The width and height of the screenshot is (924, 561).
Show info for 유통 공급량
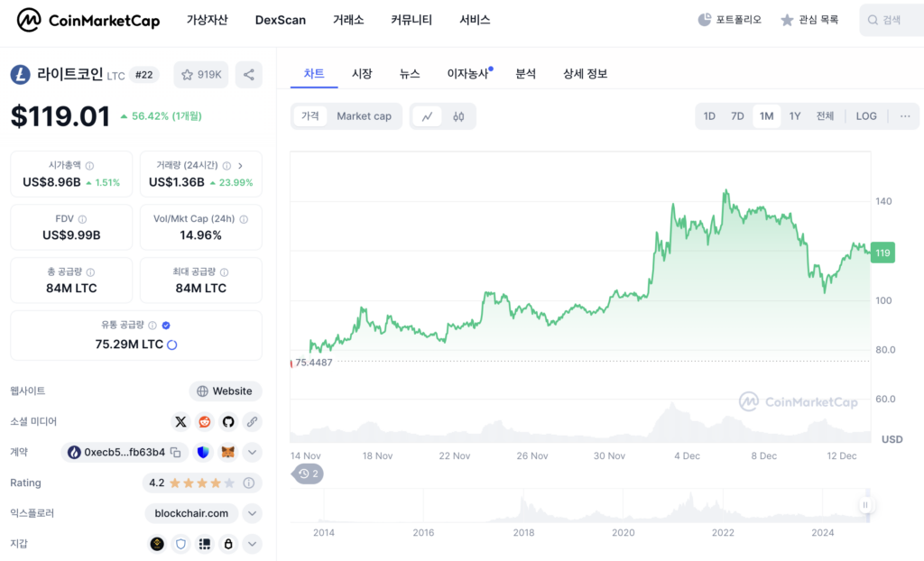click(152, 326)
